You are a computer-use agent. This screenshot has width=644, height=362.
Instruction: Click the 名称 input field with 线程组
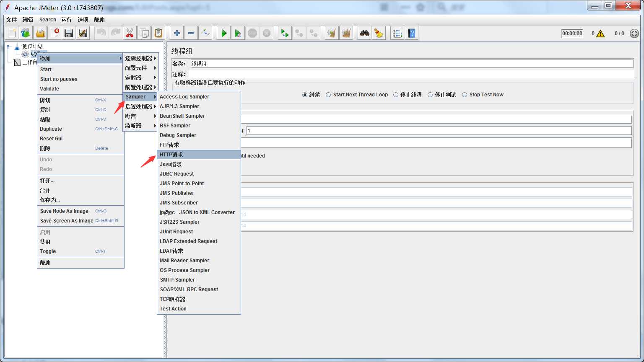[412, 64]
